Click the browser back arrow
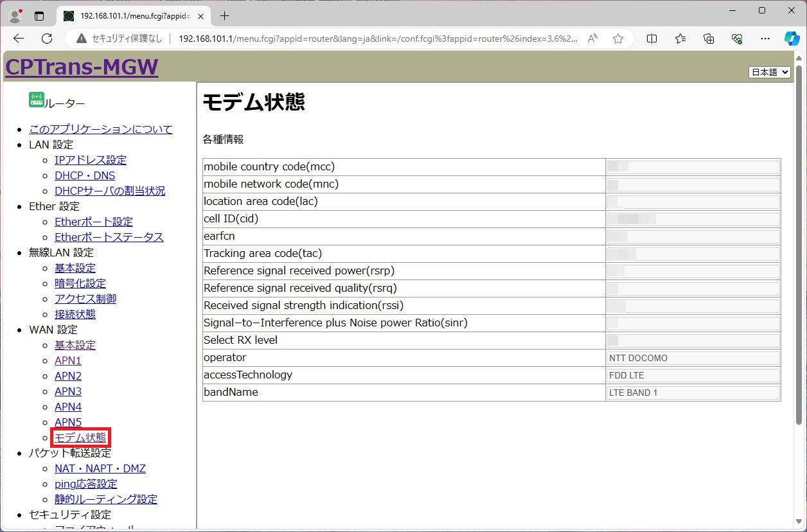 19,39
